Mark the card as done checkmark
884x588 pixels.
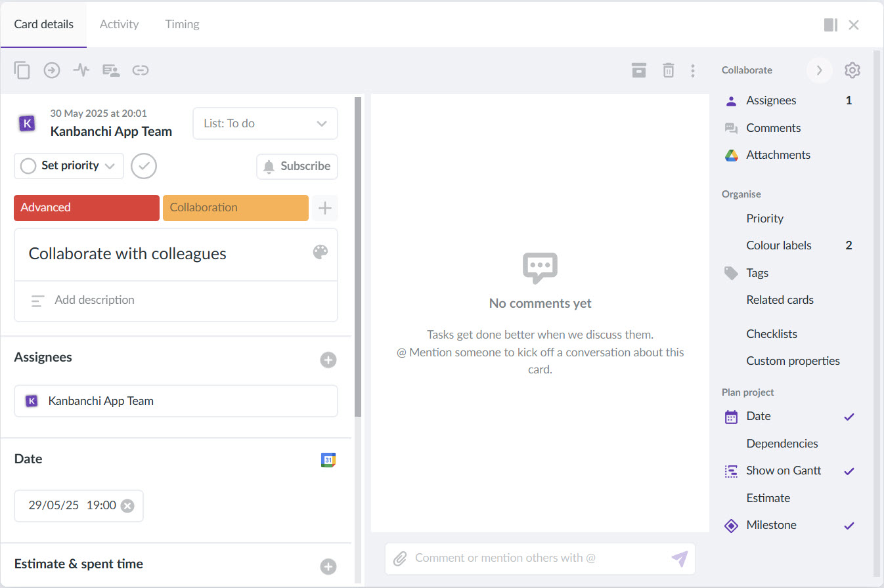[x=144, y=166]
